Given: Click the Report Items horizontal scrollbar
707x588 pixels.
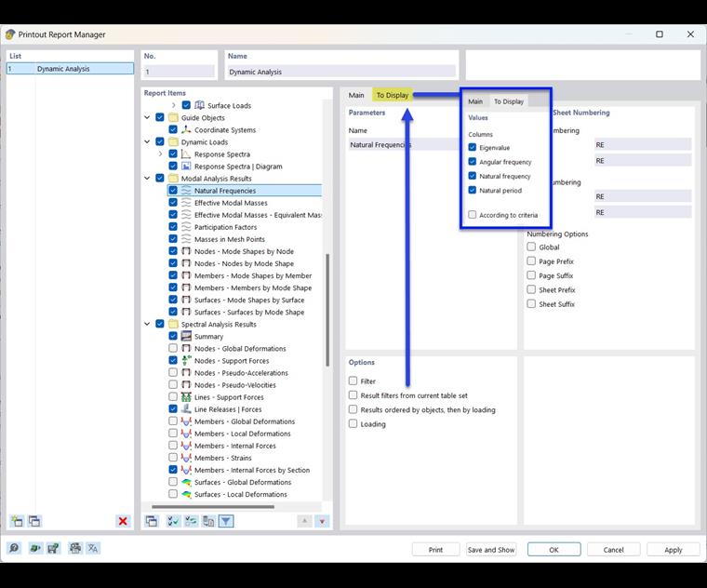Looking at the screenshot, I should [x=213, y=507].
